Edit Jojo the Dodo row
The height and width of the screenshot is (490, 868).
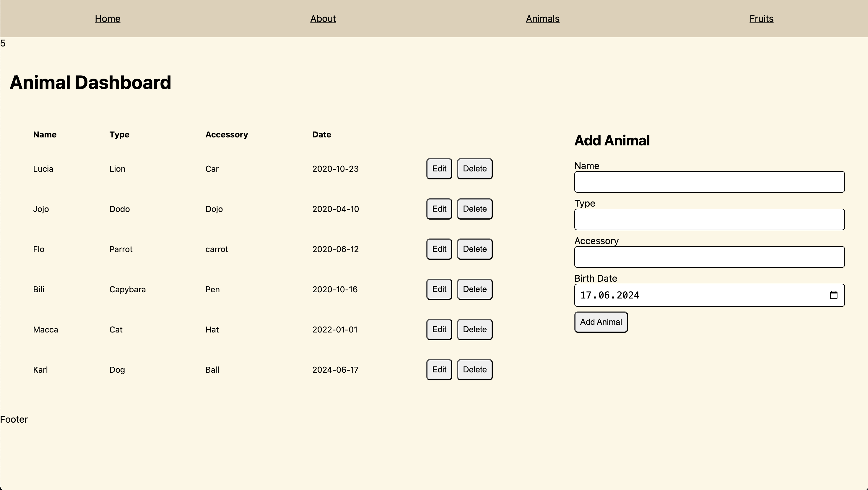439,209
